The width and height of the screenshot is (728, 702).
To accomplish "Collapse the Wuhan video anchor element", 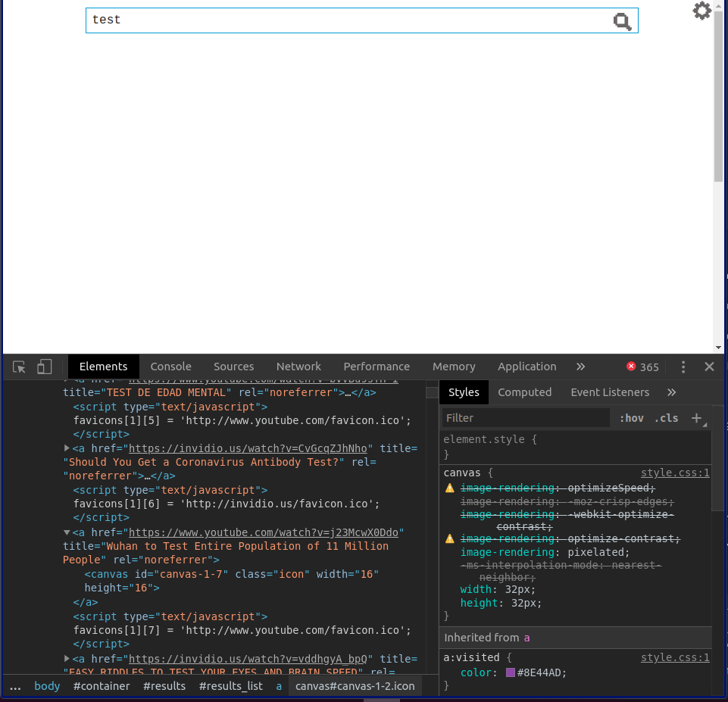I will 67,532.
